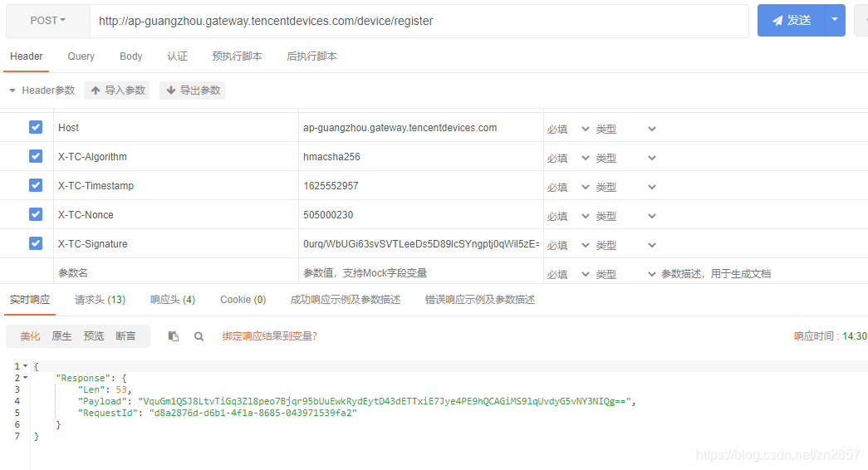868x470 pixels.
Task: Click the search response magnifier icon
Action: [199, 336]
